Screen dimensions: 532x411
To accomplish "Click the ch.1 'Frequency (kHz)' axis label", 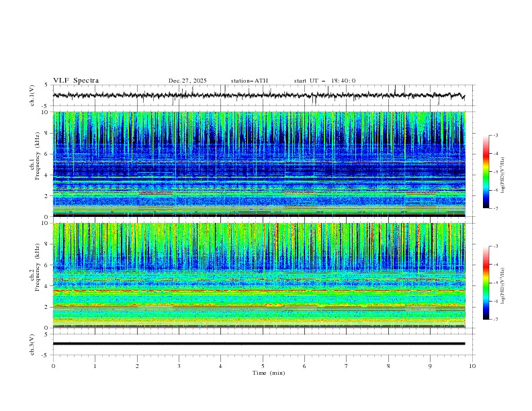I will tap(37, 154).
